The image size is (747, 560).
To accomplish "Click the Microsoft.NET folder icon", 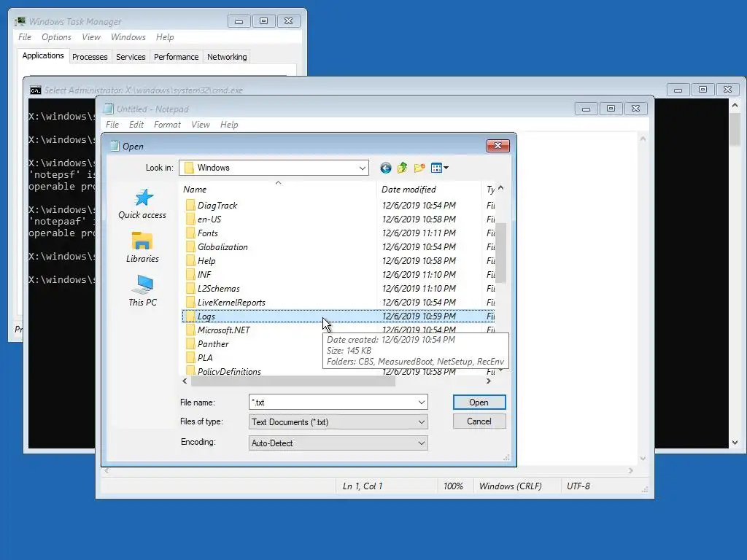I will point(190,330).
